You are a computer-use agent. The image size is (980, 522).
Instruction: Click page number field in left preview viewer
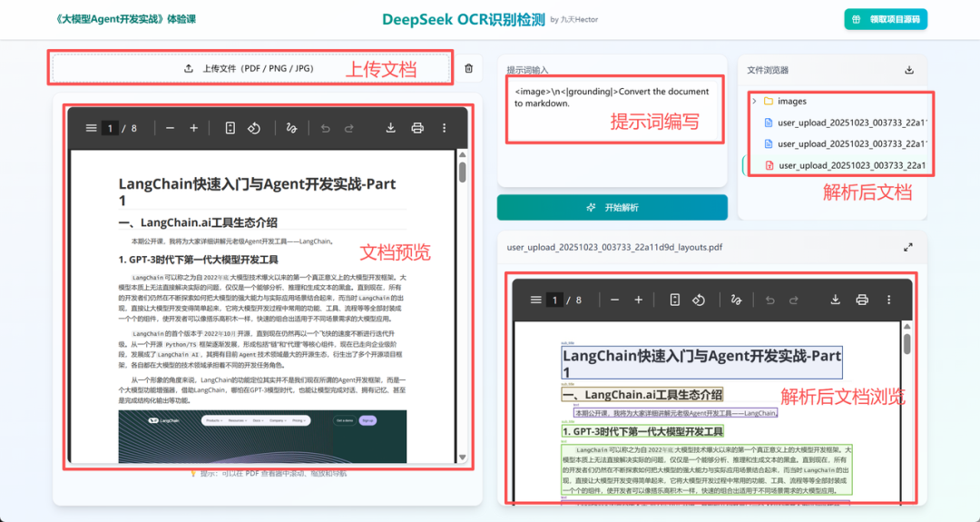pos(110,128)
